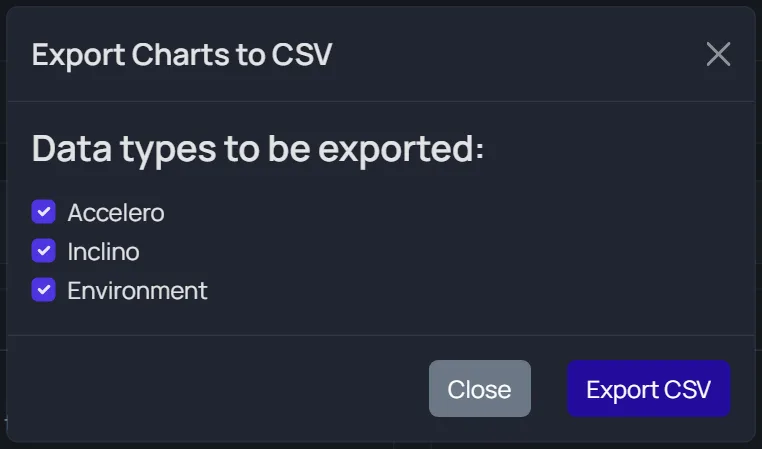
Task: Exclude environment data from the export
Action: pos(44,290)
